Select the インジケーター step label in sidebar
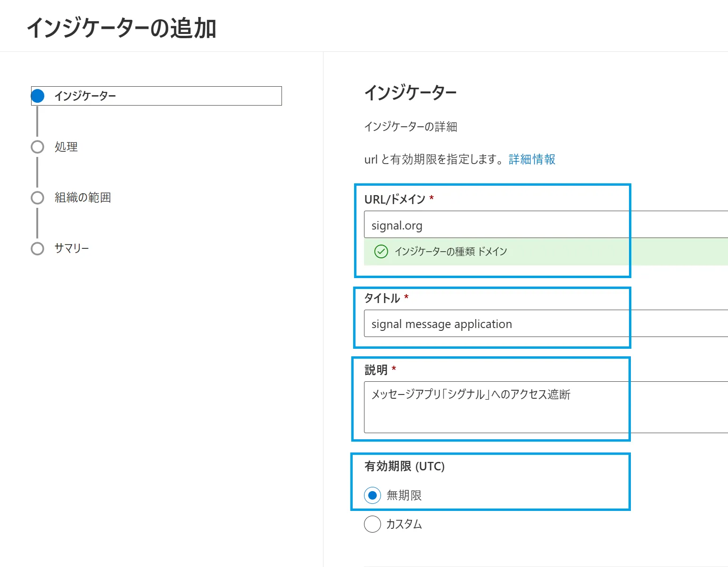 [x=85, y=96]
